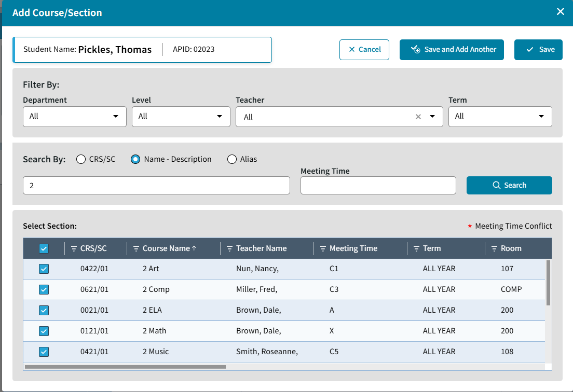Viewport: 573px width, 392px height.
Task: Click the C5 meeting time cell
Action: pyautogui.click(x=334, y=352)
